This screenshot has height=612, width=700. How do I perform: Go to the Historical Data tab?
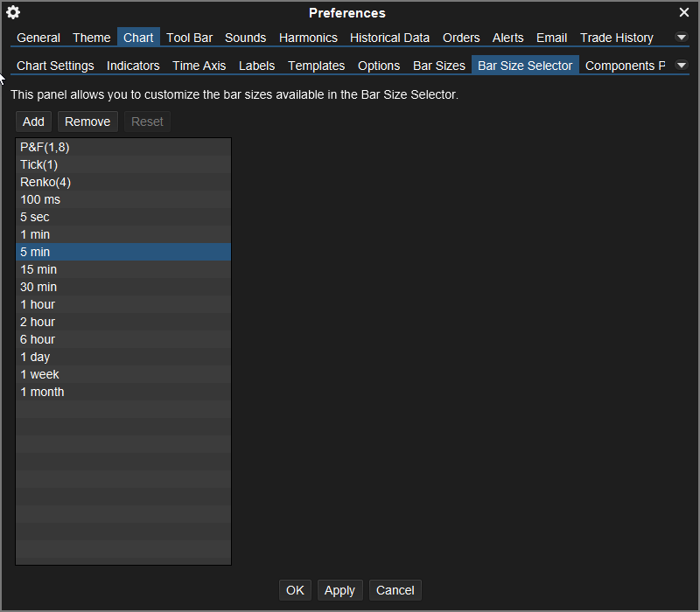pos(389,38)
